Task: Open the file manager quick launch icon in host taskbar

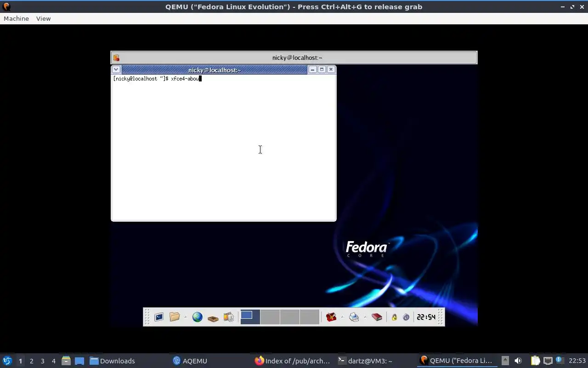Action: 66,361
